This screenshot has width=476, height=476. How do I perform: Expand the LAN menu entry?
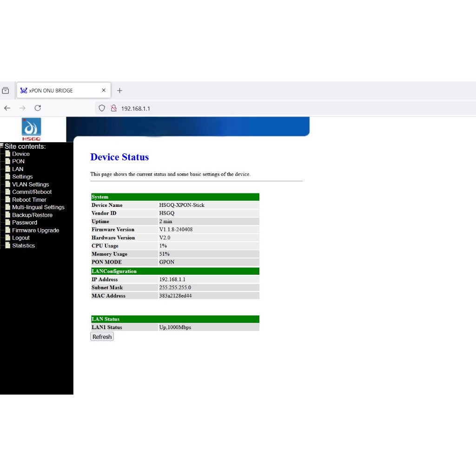click(18, 169)
